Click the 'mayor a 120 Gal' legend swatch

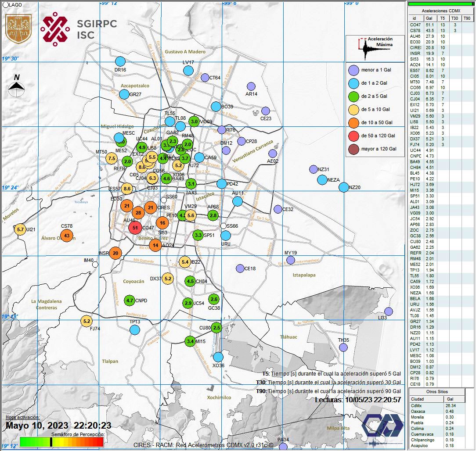tap(353, 149)
